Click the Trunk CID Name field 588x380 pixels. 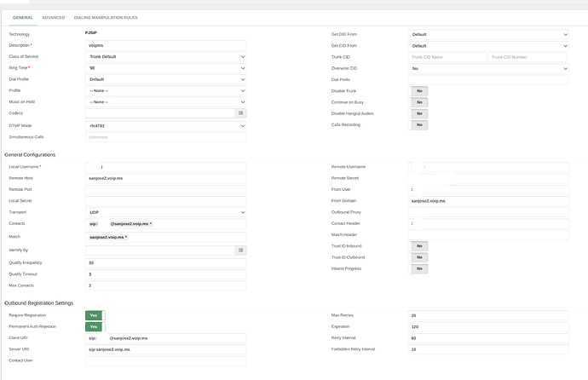[447, 57]
